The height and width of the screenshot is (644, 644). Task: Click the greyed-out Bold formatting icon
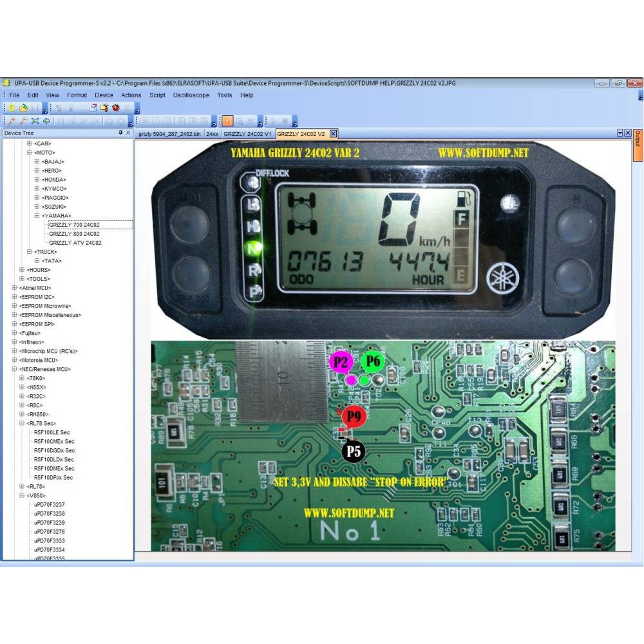[144, 121]
